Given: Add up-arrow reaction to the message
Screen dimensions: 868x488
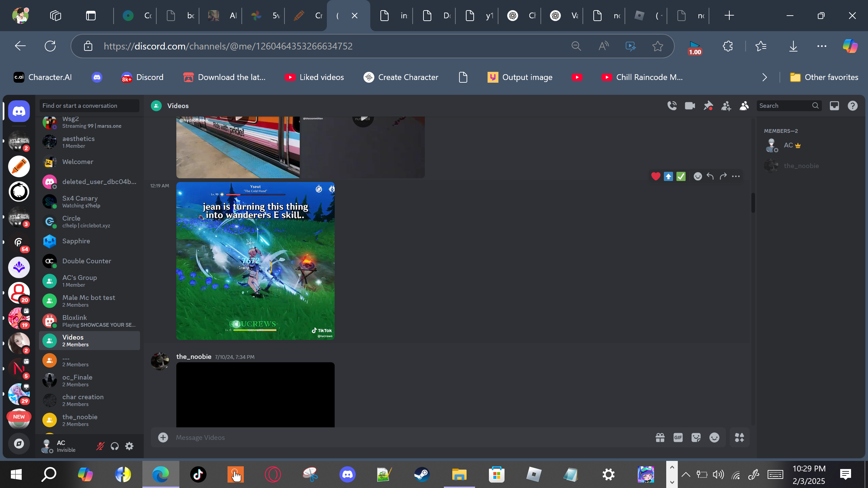Looking at the screenshot, I should pos(668,176).
